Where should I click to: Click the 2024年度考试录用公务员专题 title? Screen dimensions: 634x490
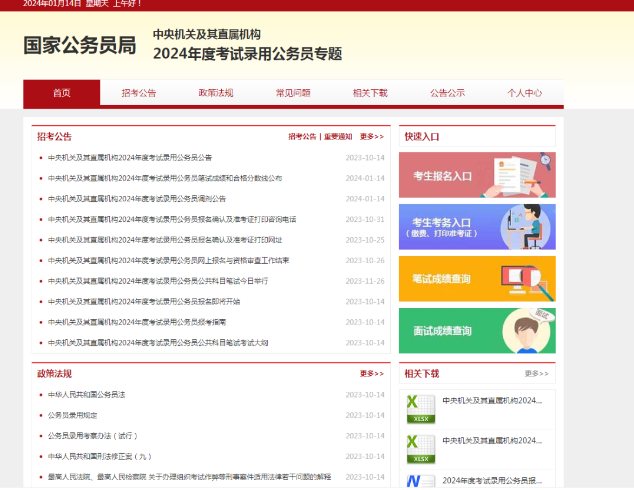pos(247,54)
